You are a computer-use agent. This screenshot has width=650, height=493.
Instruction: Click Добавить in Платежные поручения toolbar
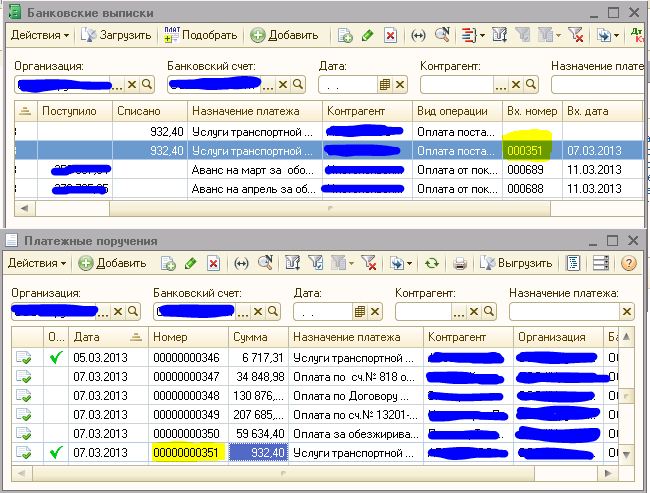tap(113, 263)
